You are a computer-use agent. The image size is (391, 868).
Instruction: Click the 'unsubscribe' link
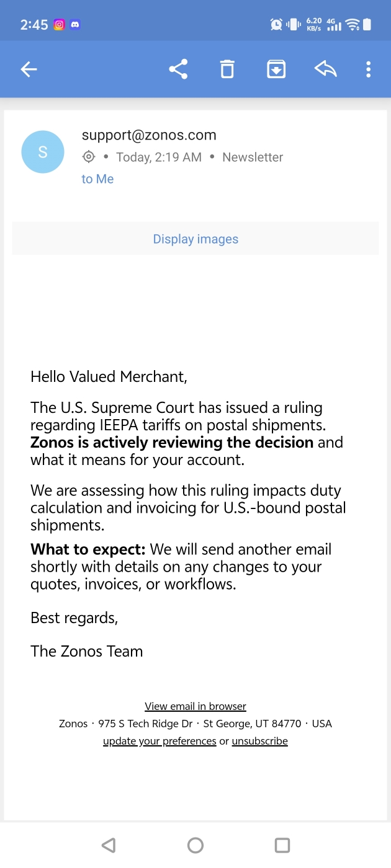click(x=259, y=741)
